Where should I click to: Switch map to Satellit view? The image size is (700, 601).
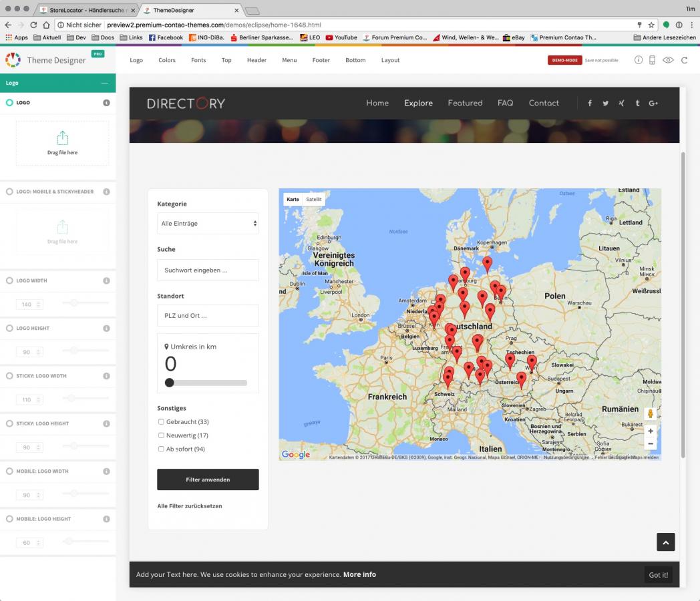click(314, 200)
